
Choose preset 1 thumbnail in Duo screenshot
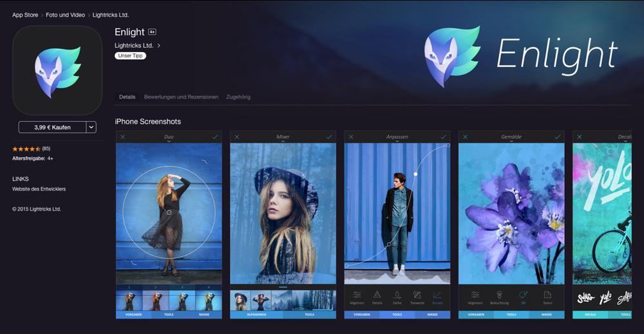(129, 301)
